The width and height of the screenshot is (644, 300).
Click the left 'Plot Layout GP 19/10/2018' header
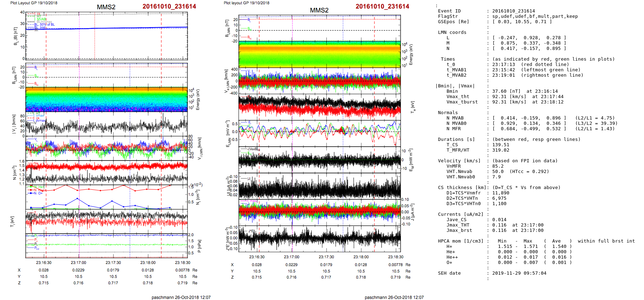click(34, 3)
